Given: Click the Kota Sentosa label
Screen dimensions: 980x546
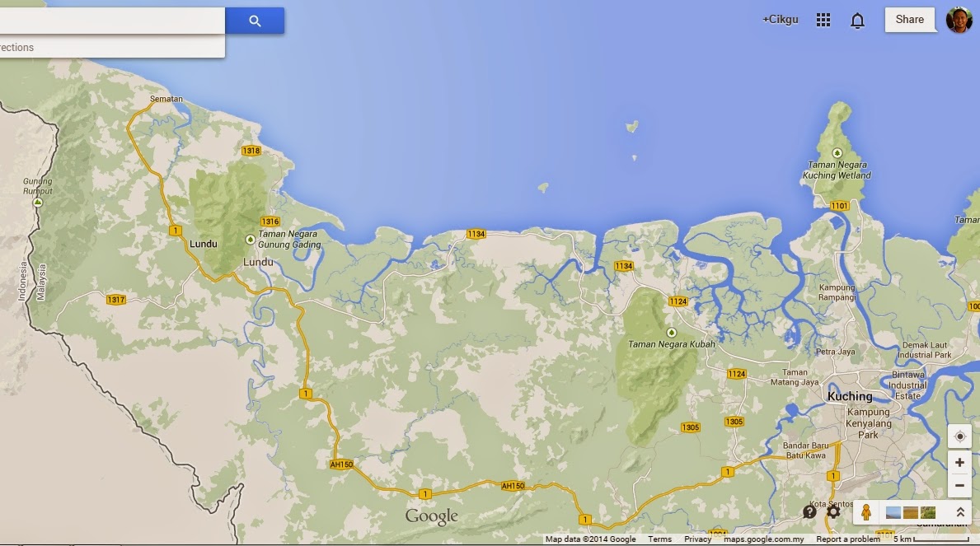Looking at the screenshot, I should pos(832,503).
